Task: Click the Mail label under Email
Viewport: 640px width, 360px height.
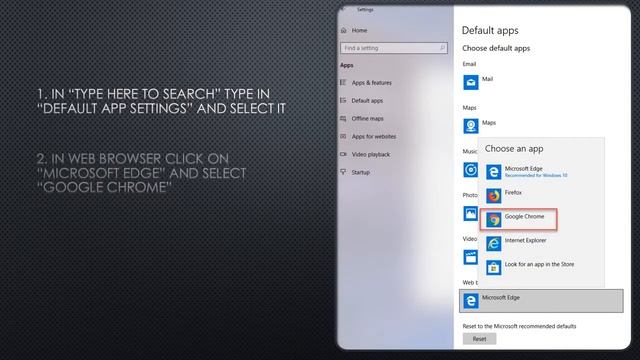Action: click(487, 79)
